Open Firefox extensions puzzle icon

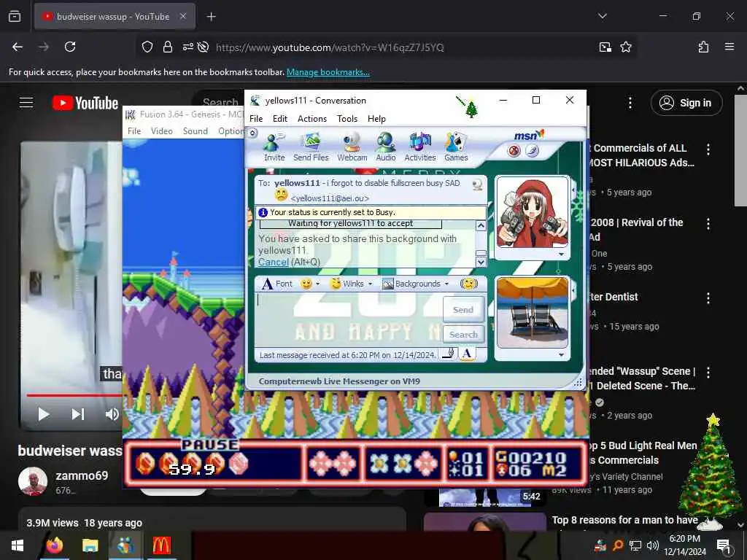(x=703, y=47)
